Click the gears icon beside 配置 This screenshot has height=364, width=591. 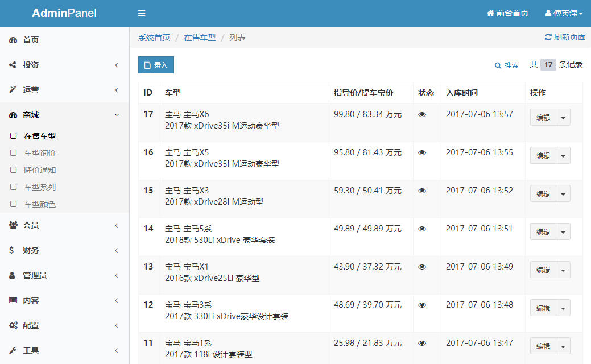pos(13,325)
